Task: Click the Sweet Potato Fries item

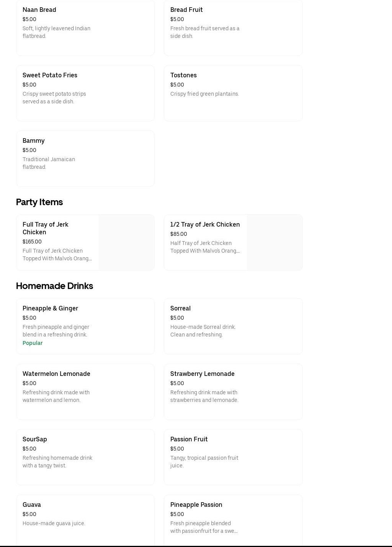Action: tap(85, 93)
